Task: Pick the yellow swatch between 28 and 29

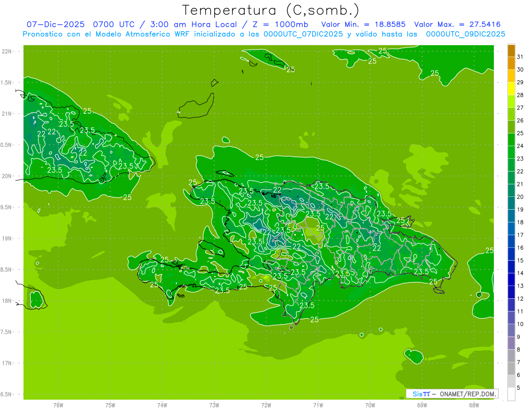Action: (511, 89)
